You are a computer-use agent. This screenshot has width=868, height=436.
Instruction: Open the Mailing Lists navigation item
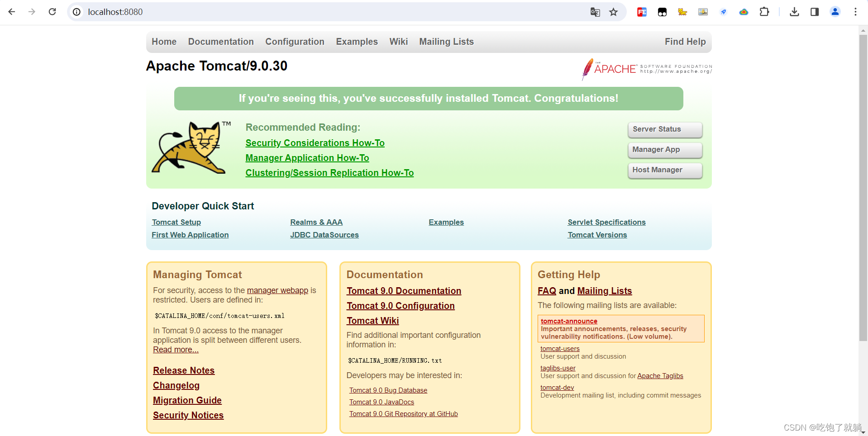(x=446, y=42)
